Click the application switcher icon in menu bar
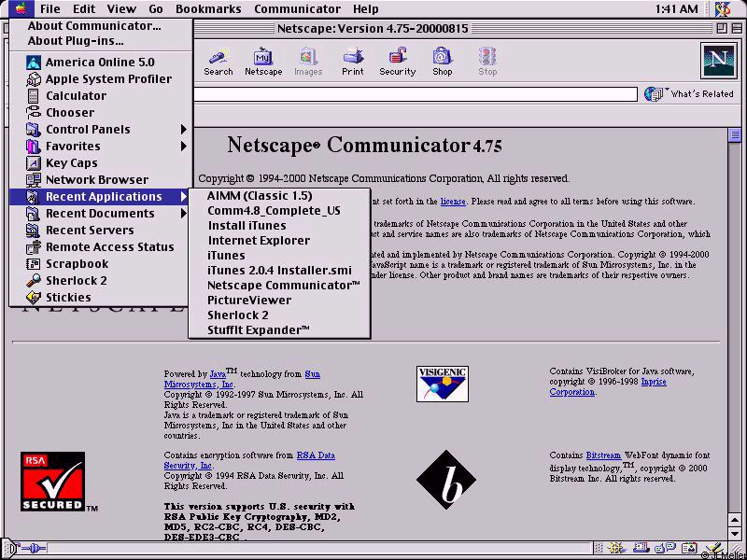This screenshot has width=747, height=560. (x=723, y=8)
